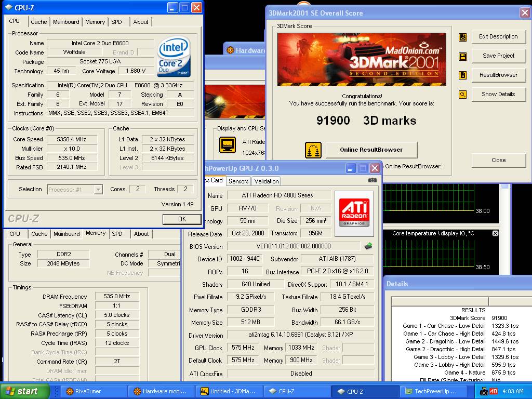This screenshot has width=532, height=399.
Task: Click the 91900 3D marks score text
Action: tap(366, 121)
